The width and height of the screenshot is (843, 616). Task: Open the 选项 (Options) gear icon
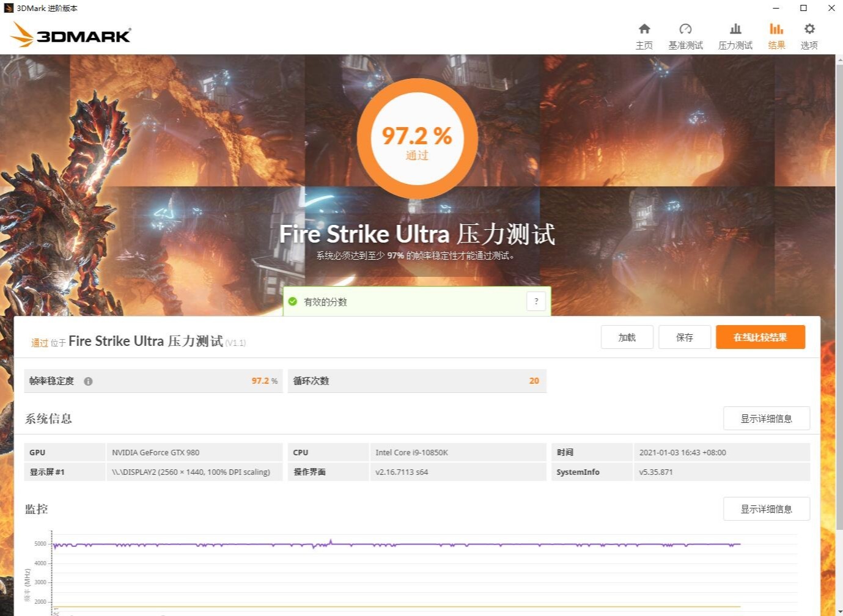[x=809, y=35]
